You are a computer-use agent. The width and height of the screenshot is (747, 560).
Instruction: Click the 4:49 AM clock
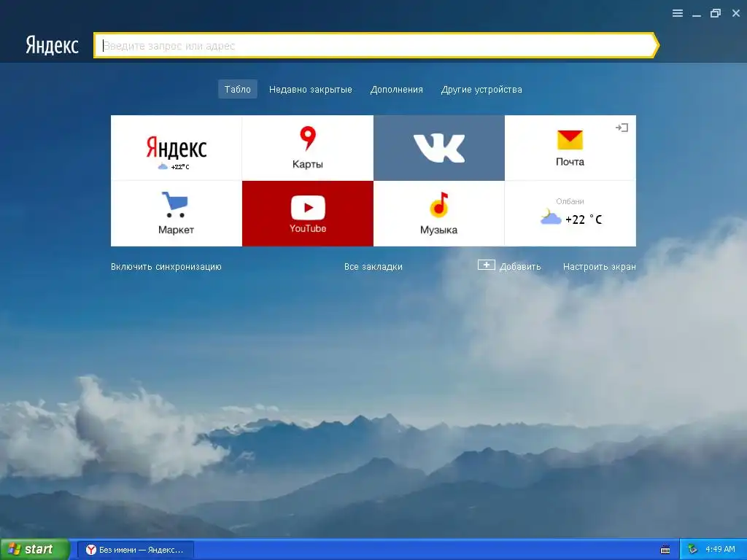[720, 550]
